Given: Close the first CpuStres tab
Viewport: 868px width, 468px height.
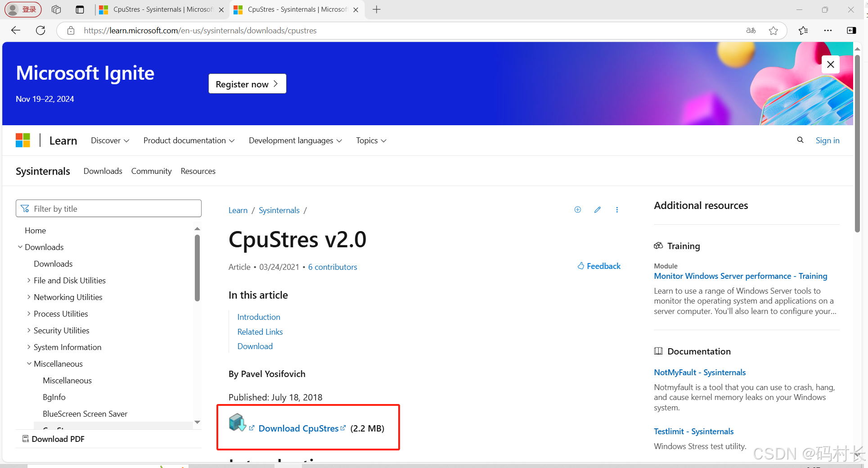Looking at the screenshot, I should [221, 9].
